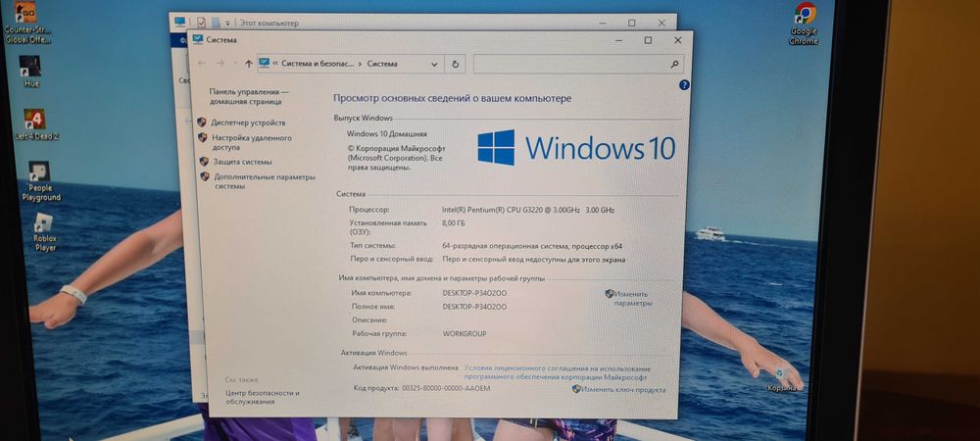Click the Система breadcrumb segment
Image resolution: width=980 pixels, height=441 pixels.
[x=382, y=64]
